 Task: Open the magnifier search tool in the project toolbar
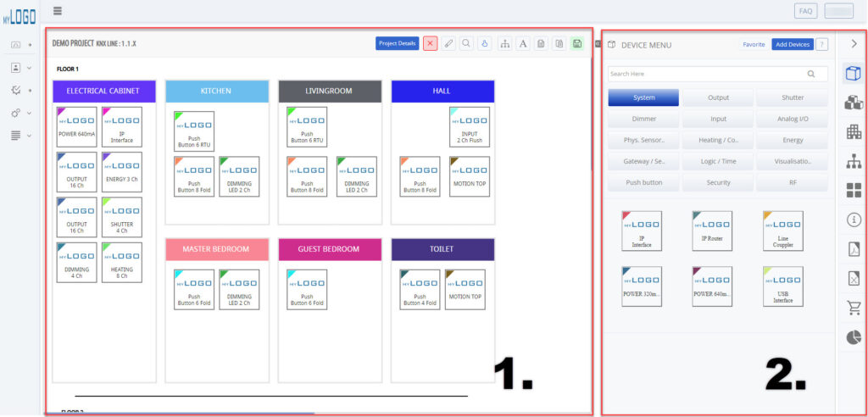pos(467,44)
